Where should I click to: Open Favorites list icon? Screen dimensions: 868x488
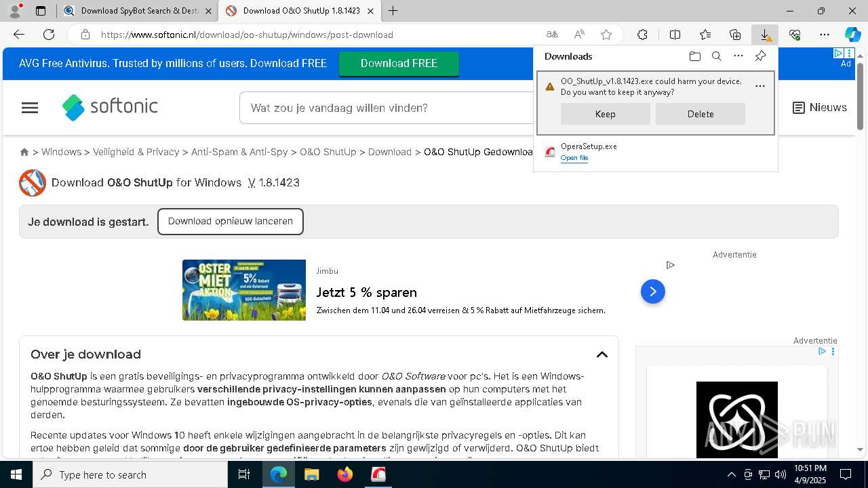click(705, 35)
